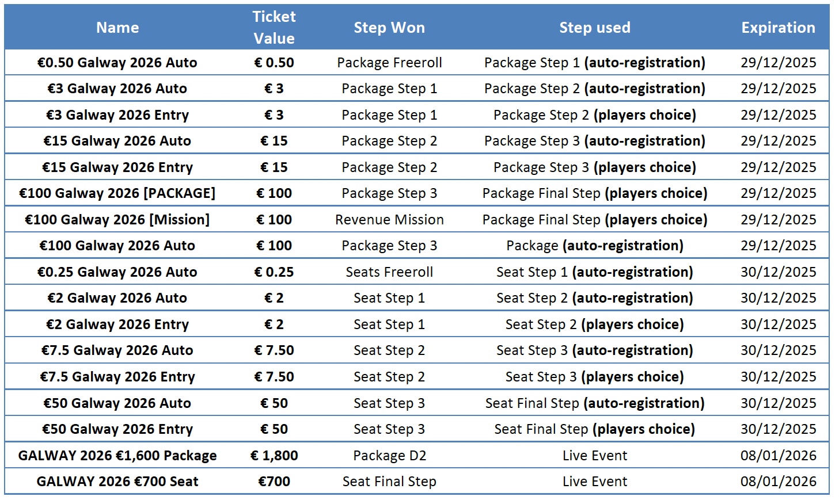Image resolution: width=839 pixels, height=504 pixels.
Task: Select the Revenue Mission step cell
Action: (x=389, y=220)
